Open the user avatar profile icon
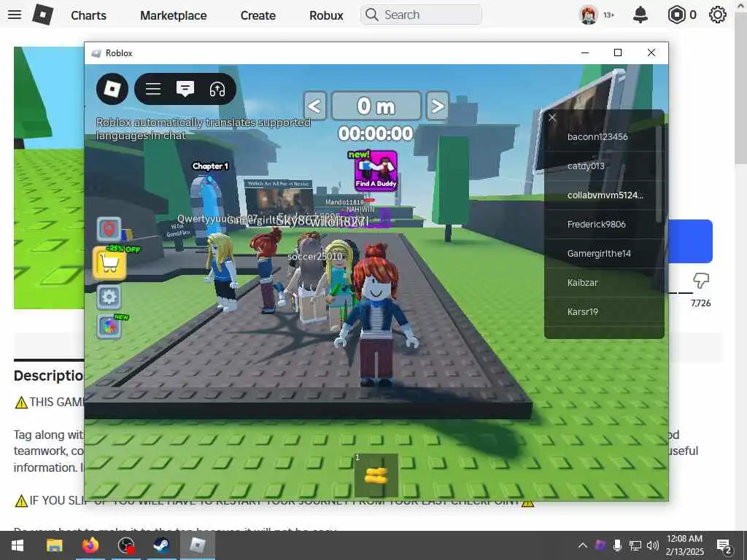The height and width of the screenshot is (560, 747). (x=589, y=15)
